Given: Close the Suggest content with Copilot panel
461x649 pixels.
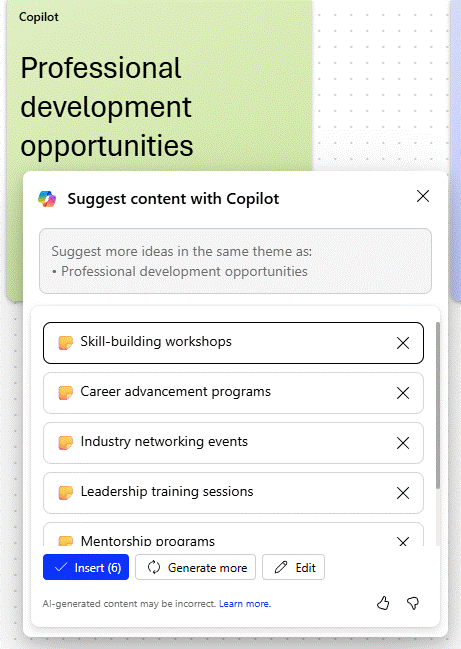Looking at the screenshot, I should point(423,196).
